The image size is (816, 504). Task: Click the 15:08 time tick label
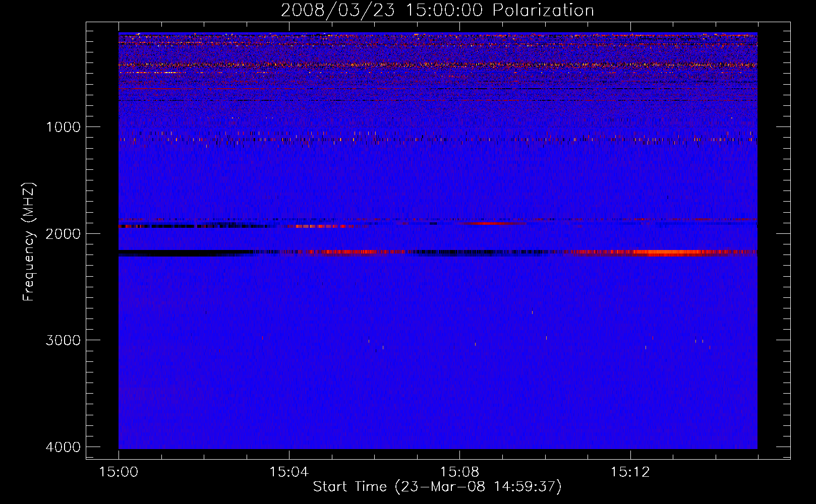coord(459,472)
